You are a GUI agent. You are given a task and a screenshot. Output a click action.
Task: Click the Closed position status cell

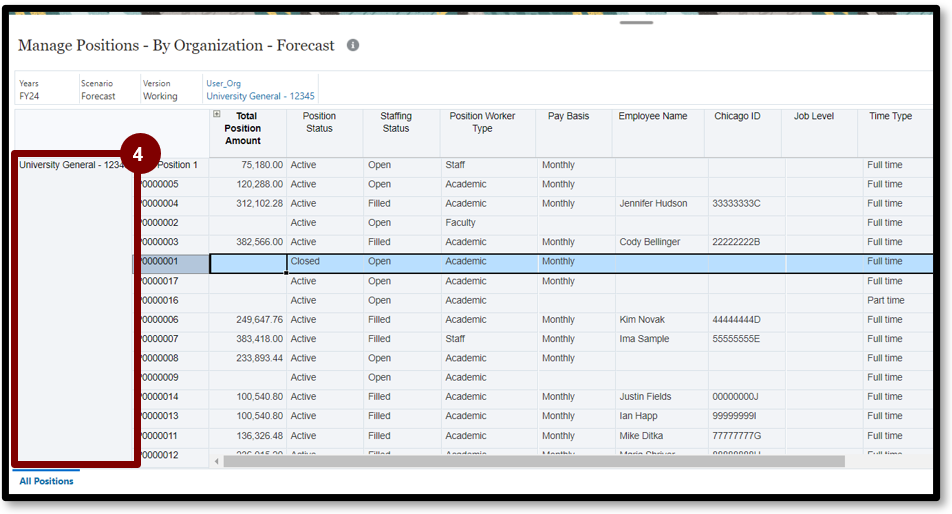point(325,261)
